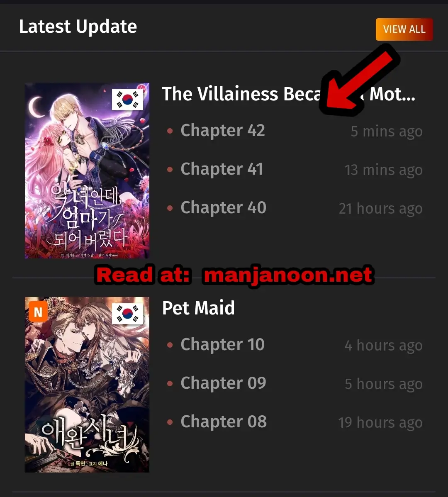448x497 pixels.
Task: Click the VIEW ALL button
Action: 404,29
